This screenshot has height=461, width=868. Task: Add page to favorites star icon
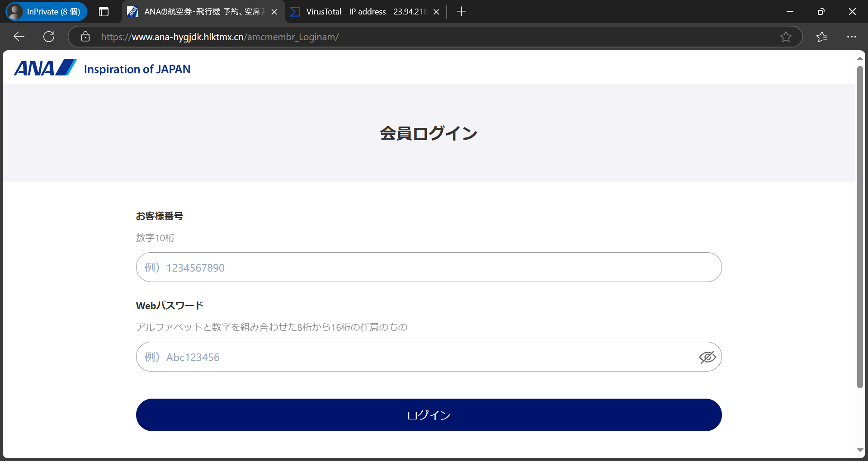tap(786, 37)
